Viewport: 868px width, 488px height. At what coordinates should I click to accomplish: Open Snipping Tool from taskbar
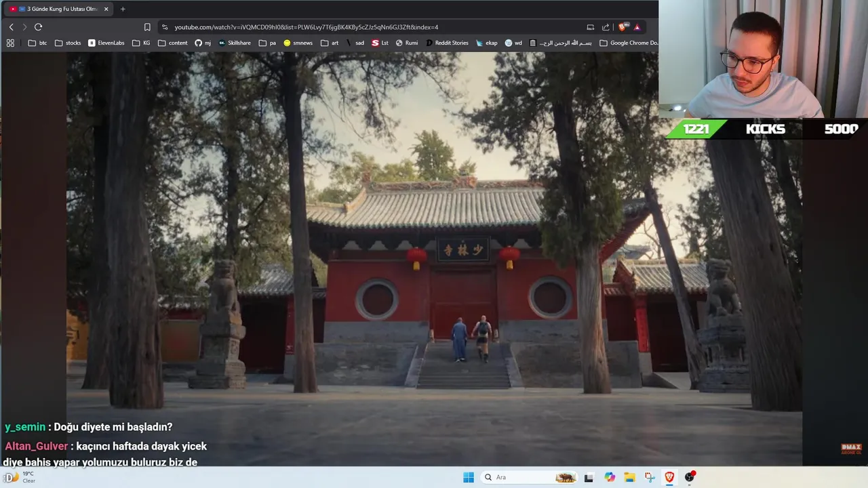point(650,477)
